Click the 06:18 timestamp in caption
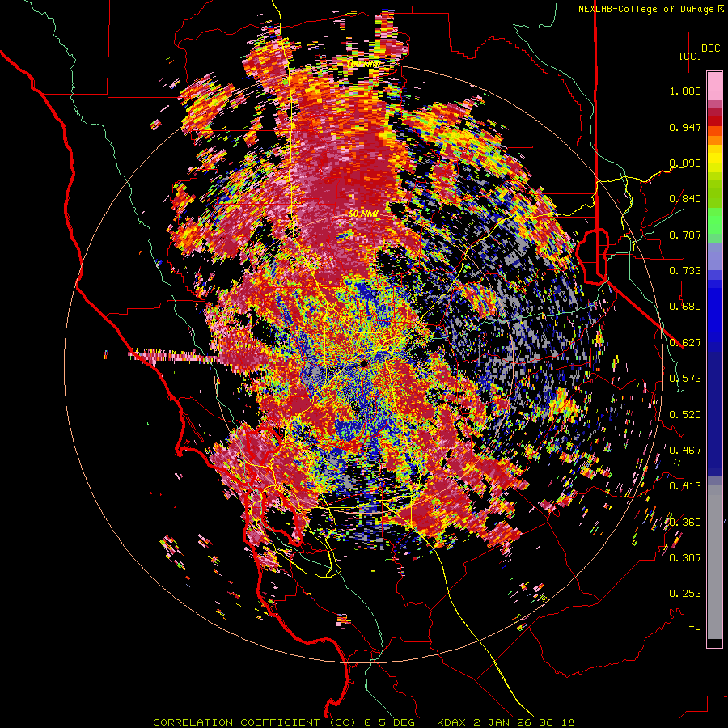Viewport: 728px width, 728px height. pyautogui.click(x=558, y=722)
